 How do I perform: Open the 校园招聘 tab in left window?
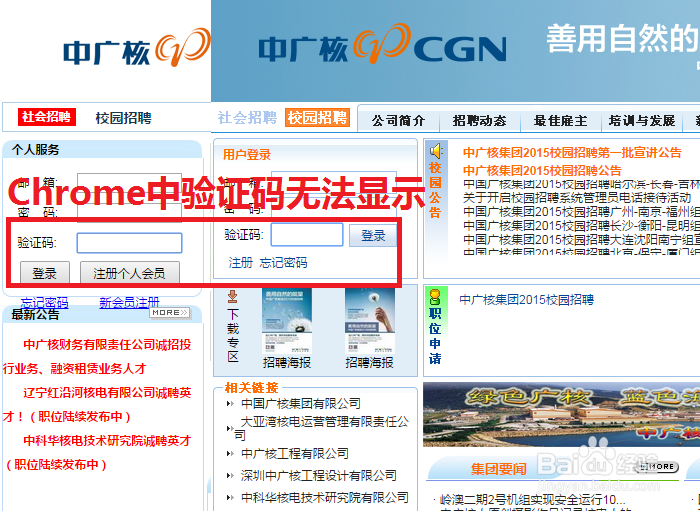tap(124, 118)
